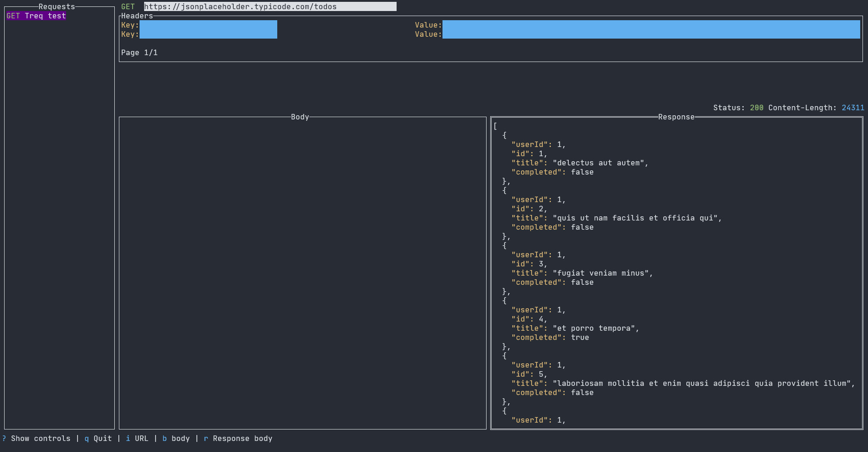868x452 pixels.
Task: Click the 'i URL' shortcut
Action: coord(137,439)
